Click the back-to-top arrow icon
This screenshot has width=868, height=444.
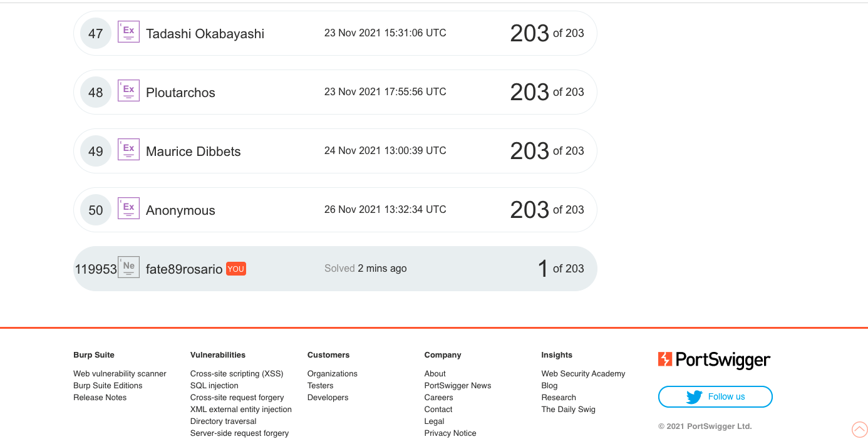click(859, 430)
